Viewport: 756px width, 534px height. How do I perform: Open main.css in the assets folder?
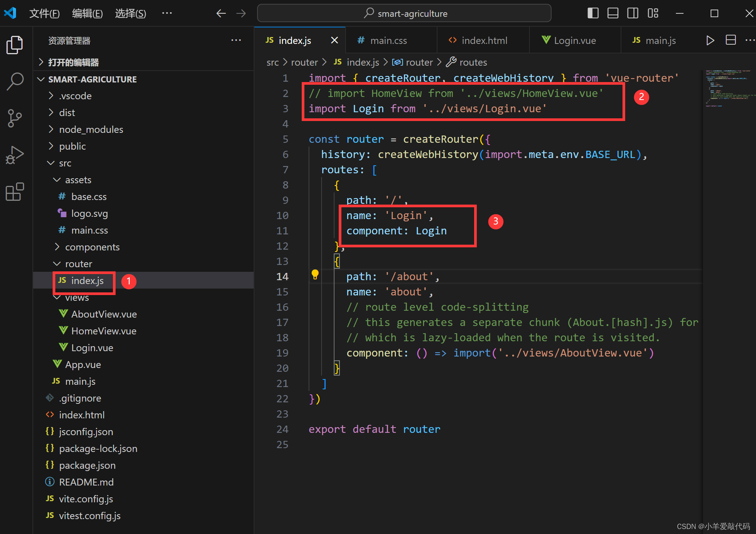coord(143,230)
